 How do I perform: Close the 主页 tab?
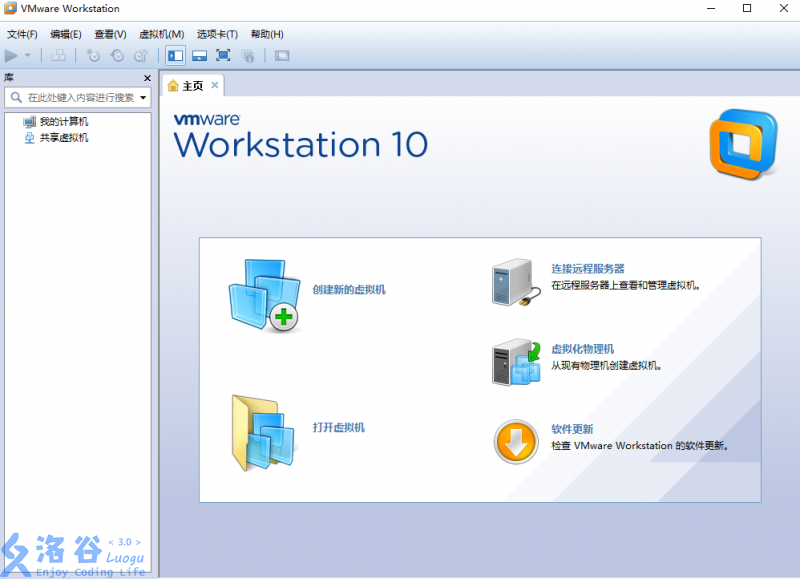point(215,85)
